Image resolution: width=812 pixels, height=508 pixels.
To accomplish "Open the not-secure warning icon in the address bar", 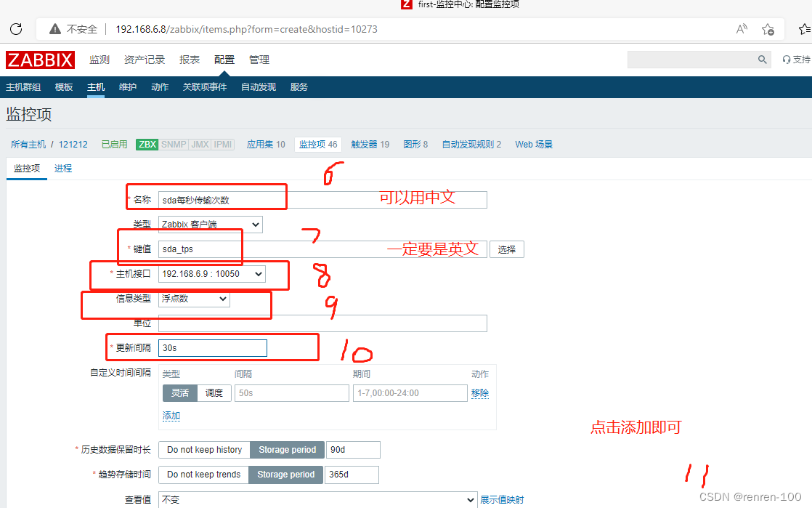I will [55, 29].
